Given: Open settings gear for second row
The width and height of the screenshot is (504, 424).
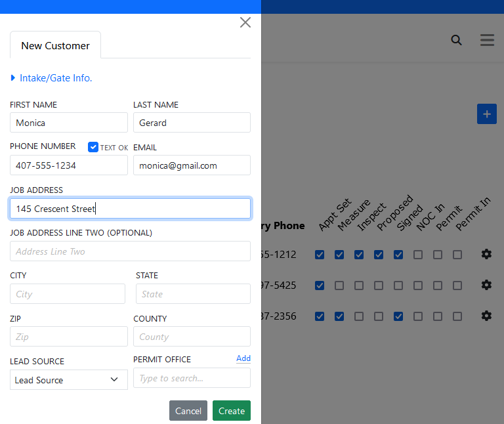Looking at the screenshot, I should click(x=486, y=285).
